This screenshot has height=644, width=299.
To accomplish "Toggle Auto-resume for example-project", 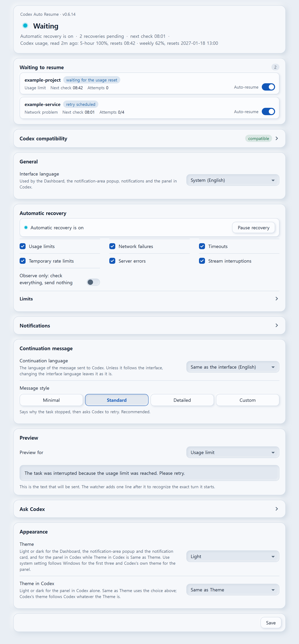I will [x=268, y=87].
